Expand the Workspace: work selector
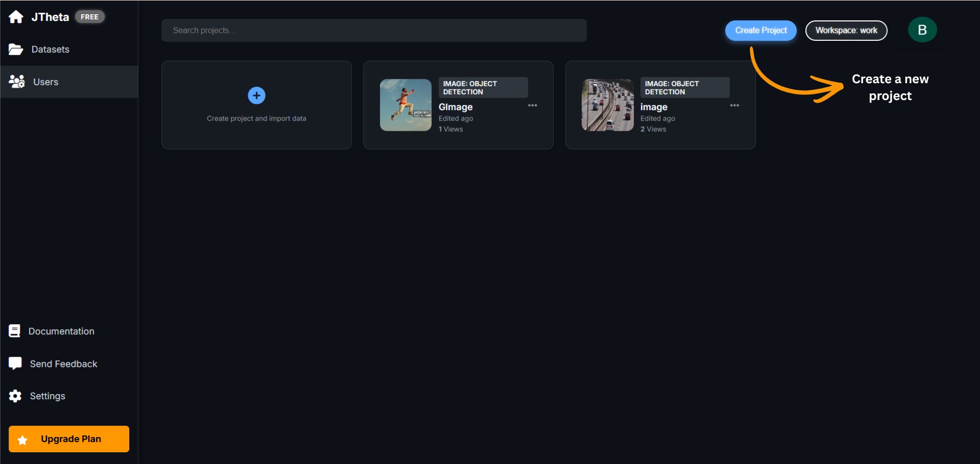 (x=846, y=31)
